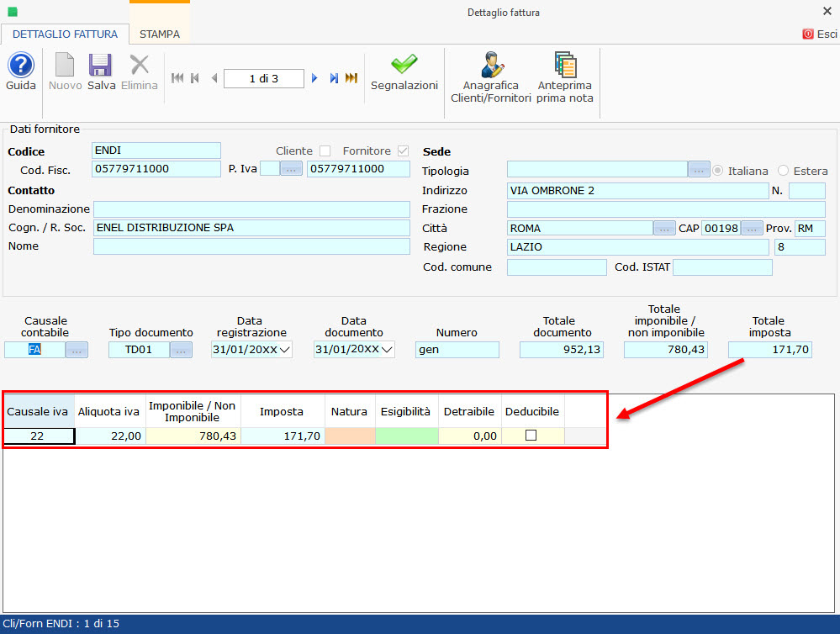Click the Elimina delete icon
Image resolution: width=840 pixels, height=634 pixels.
coord(140,65)
